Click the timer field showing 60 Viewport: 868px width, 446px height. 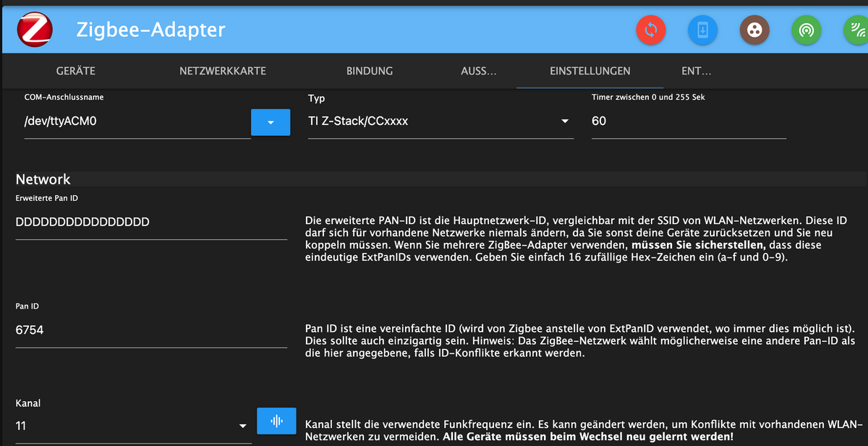[689, 121]
